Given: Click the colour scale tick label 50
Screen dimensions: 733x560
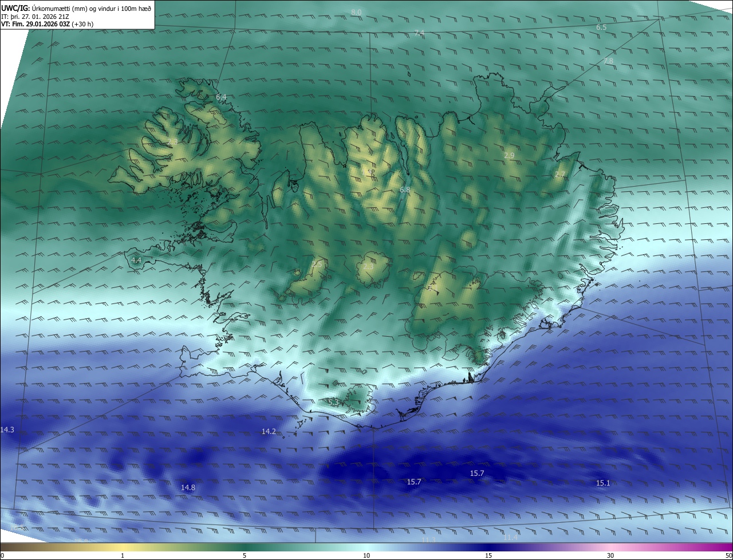Looking at the screenshot, I should (728, 555).
